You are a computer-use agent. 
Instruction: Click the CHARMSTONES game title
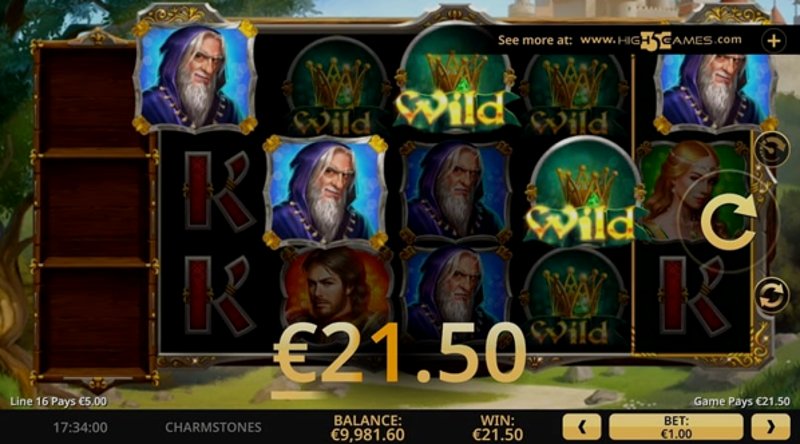click(x=213, y=427)
